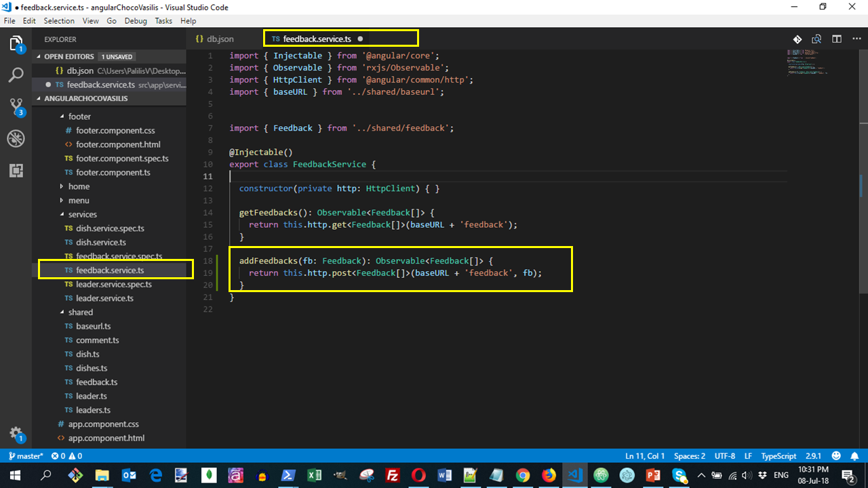The height and width of the screenshot is (488, 868).
Task: Click the errors and warnings count in status bar
Action: [x=66, y=456]
